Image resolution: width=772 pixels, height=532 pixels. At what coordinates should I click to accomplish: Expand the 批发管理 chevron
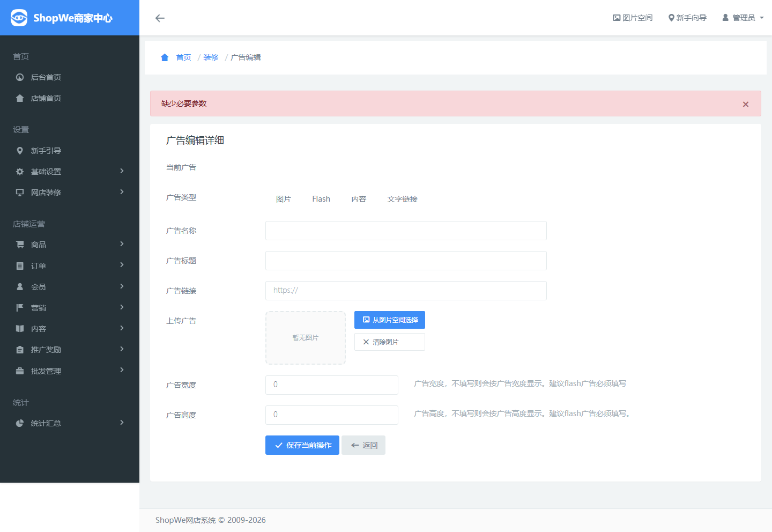point(122,370)
